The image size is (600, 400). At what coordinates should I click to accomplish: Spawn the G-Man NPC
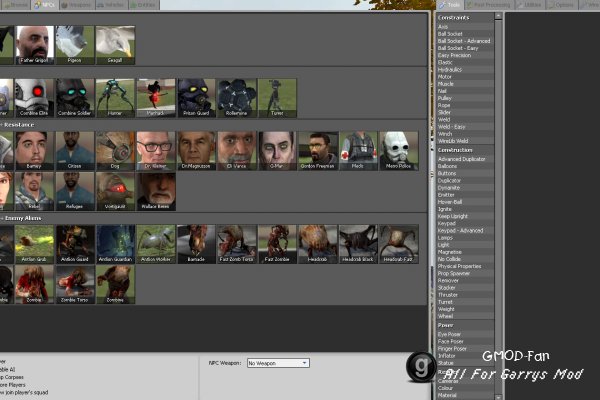pyautogui.click(x=277, y=151)
